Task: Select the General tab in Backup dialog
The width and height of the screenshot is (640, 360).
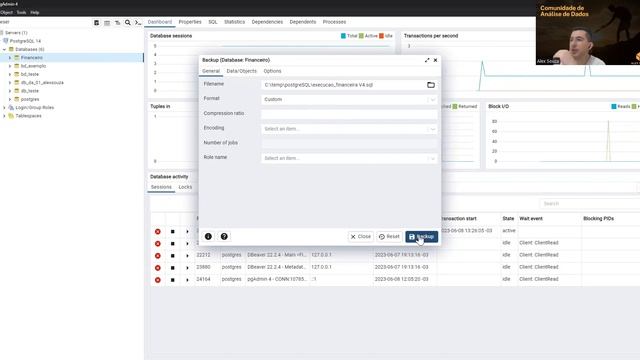Action: coord(211,71)
